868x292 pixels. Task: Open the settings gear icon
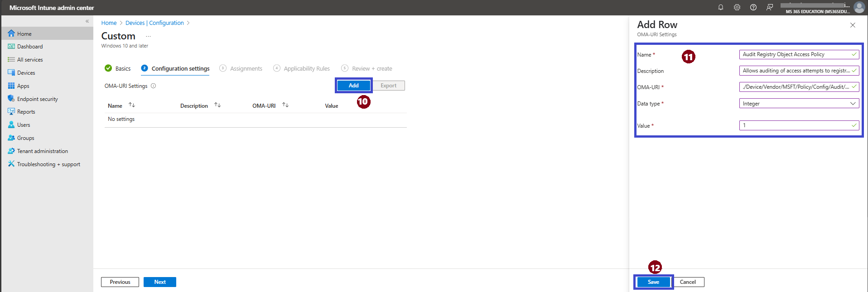[x=737, y=7]
